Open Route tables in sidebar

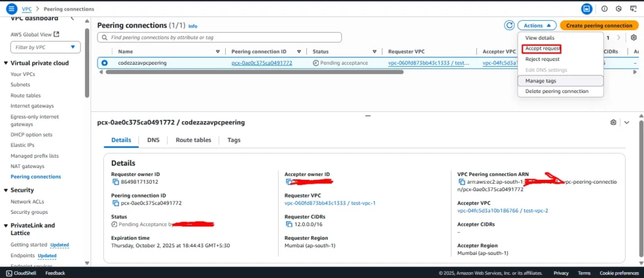(x=25, y=95)
